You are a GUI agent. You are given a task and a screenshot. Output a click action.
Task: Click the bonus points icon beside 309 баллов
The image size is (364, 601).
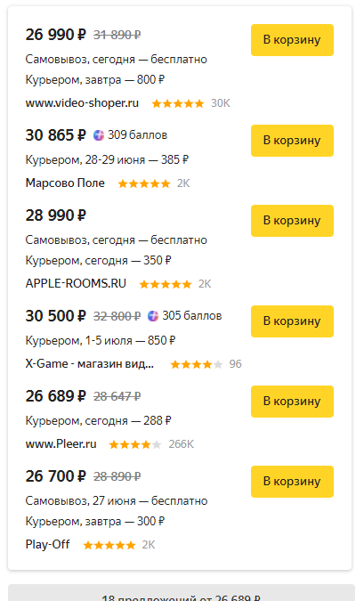(99, 135)
